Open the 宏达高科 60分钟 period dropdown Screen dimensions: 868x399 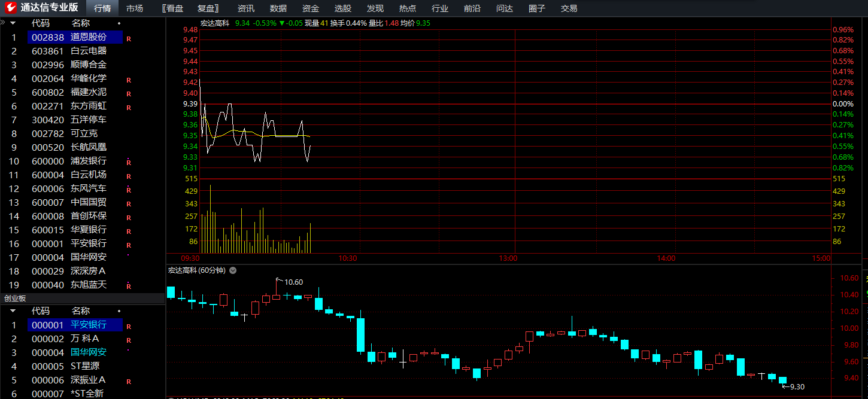click(233, 270)
